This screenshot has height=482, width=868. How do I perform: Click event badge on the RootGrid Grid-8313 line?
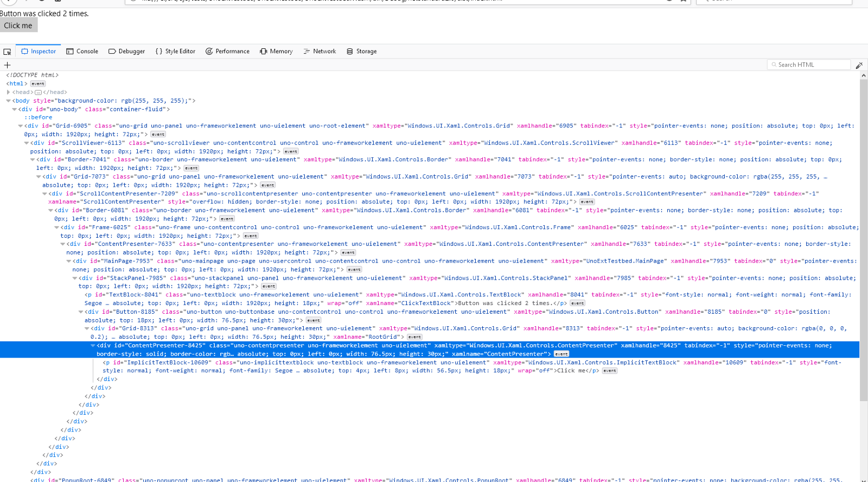[414, 337]
